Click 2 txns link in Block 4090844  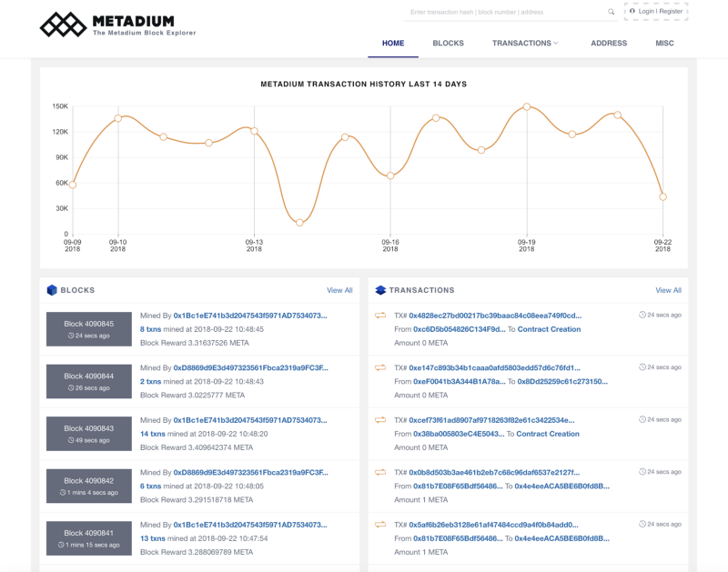[150, 382]
